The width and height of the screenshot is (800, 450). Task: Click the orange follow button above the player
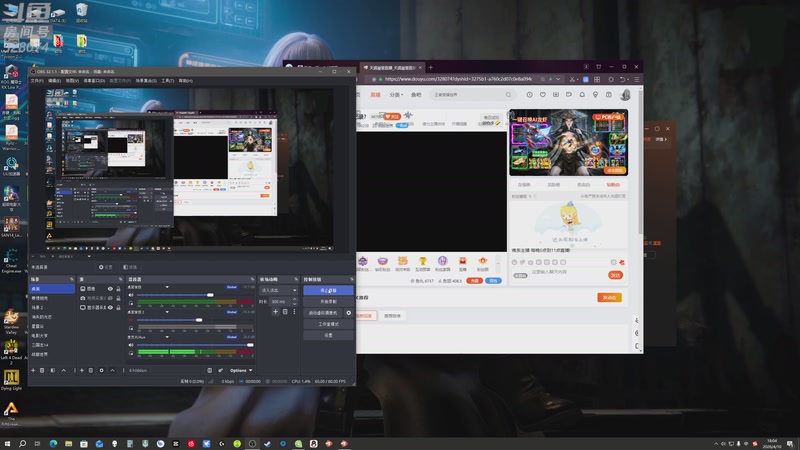click(x=392, y=116)
